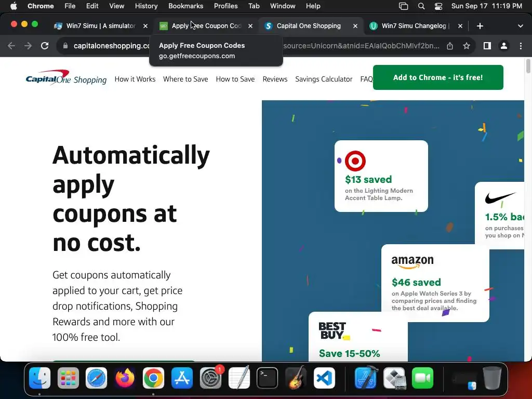This screenshot has width=532, height=399.
Task: Open the Apple menu
Action: [14, 6]
